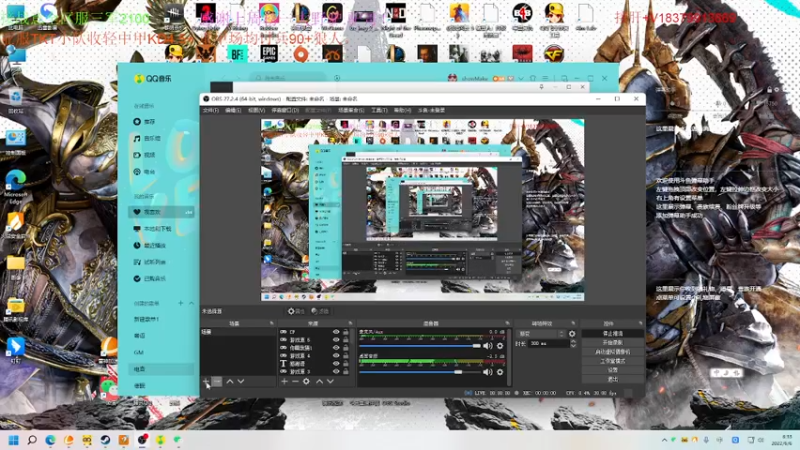Open QQ音乐 account dropdown arrow
The width and height of the screenshot is (800, 450).
point(521,79)
